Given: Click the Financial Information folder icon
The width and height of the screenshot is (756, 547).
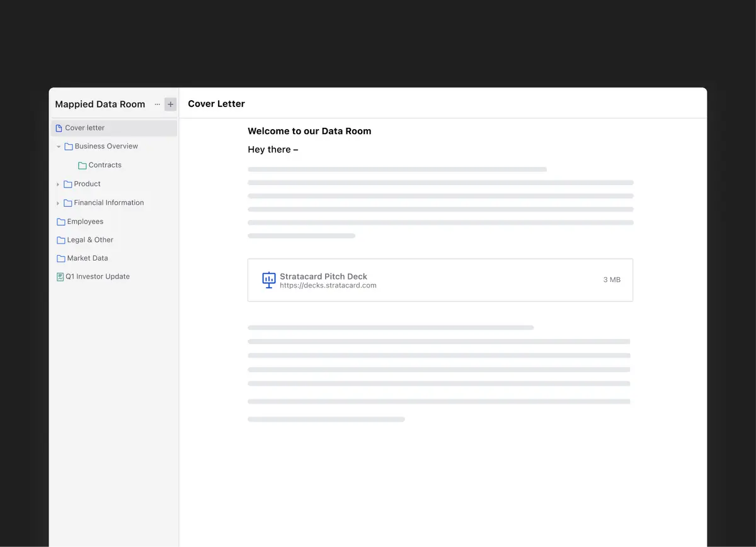Looking at the screenshot, I should point(68,203).
